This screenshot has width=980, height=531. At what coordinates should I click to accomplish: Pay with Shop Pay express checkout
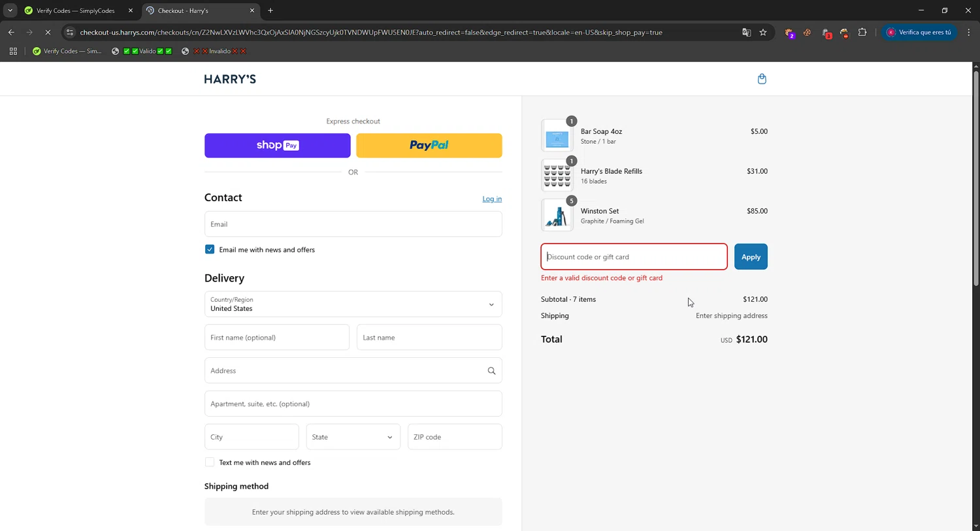(x=278, y=146)
